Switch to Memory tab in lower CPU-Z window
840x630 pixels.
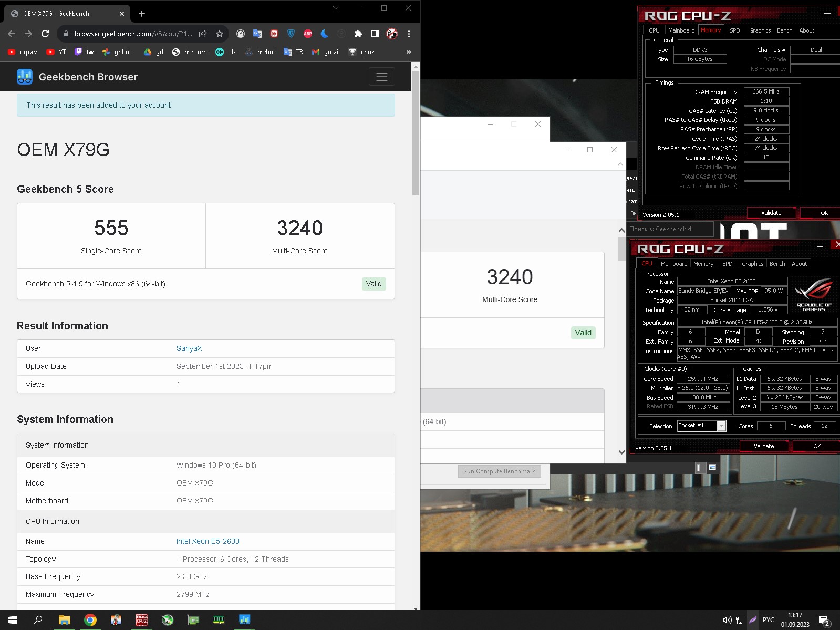point(703,264)
